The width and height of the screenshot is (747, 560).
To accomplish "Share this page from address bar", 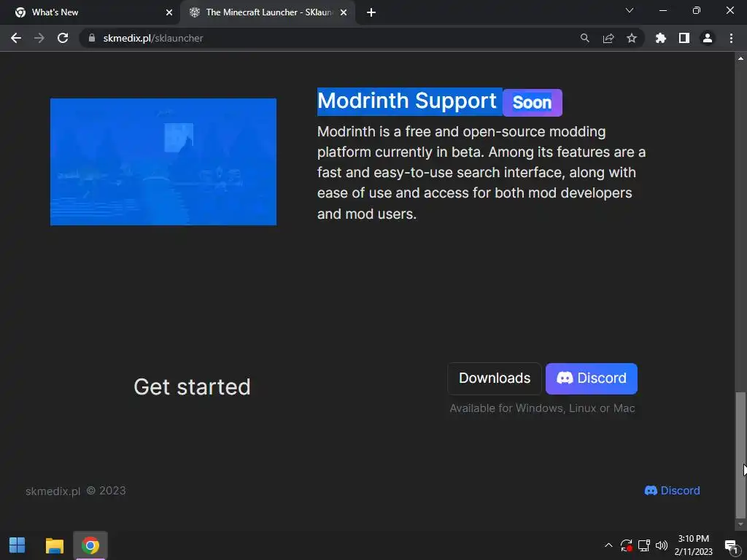I will [x=608, y=38].
